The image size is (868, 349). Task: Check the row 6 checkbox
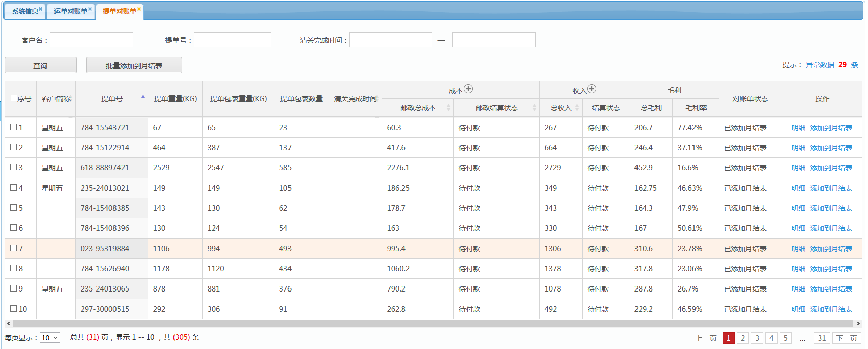(14, 228)
